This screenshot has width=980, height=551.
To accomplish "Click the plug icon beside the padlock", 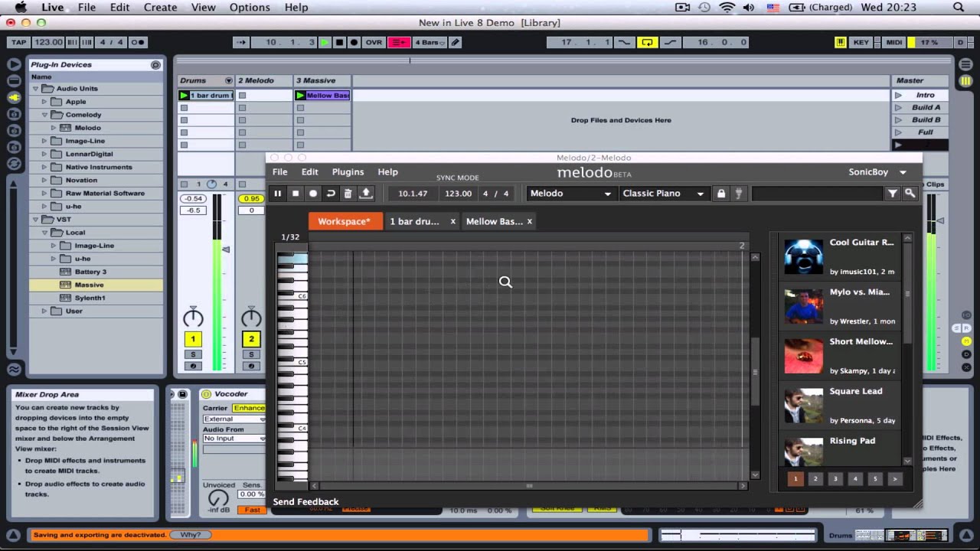I will pos(739,194).
